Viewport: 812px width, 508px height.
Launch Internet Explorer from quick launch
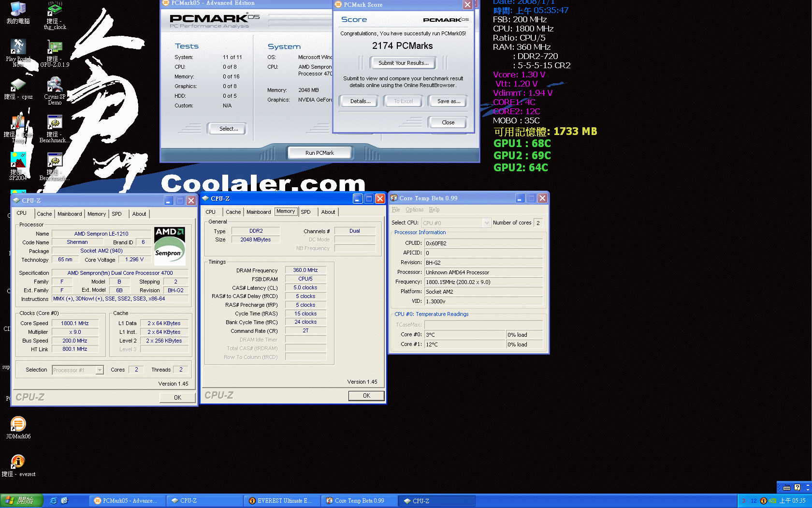pyautogui.click(x=53, y=501)
